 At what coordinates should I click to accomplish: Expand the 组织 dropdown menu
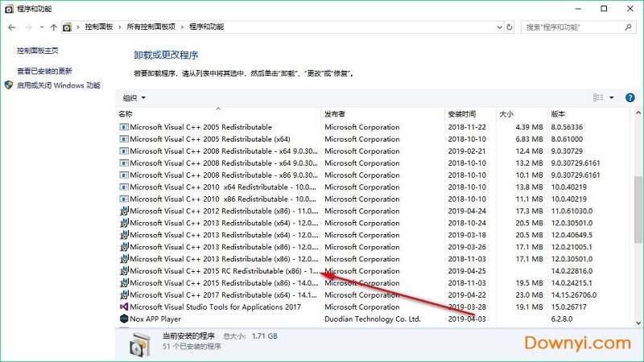[134, 97]
